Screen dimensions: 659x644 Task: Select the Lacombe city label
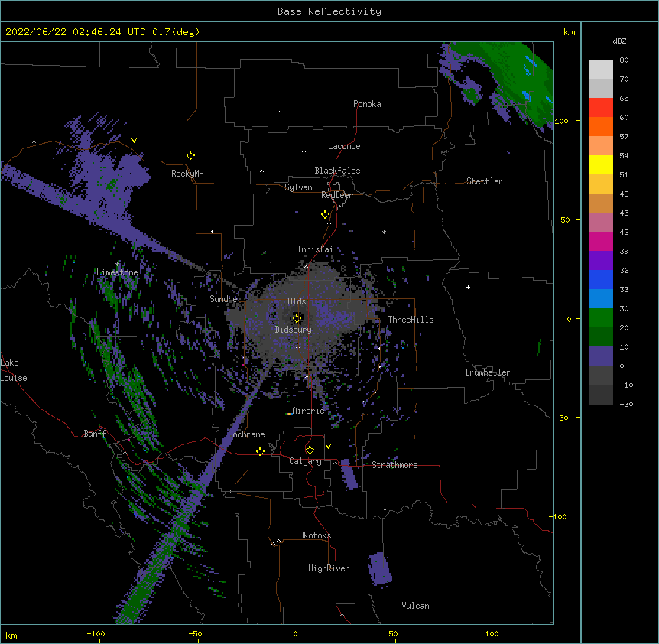pyautogui.click(x=344, y=146)
